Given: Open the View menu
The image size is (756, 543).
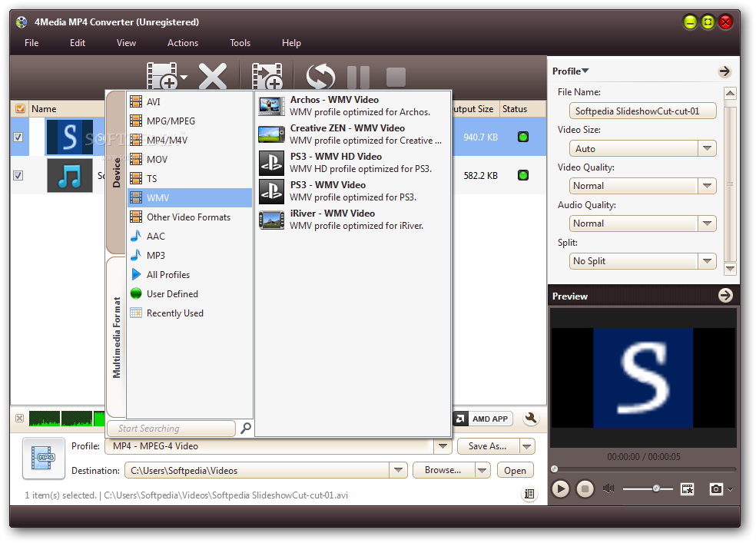Looking at the screenshot, I should (x=126, y=43).
